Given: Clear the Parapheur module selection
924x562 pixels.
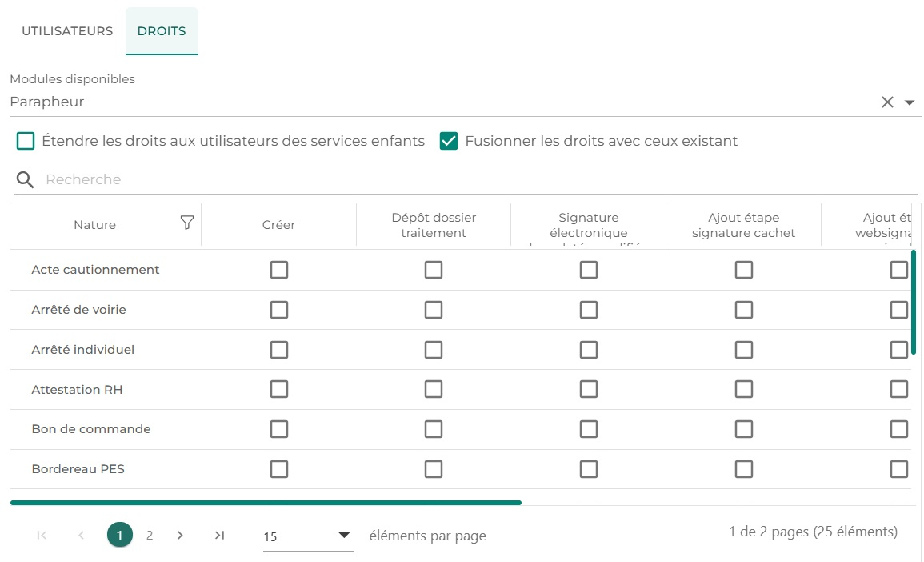Looking at the screenshot, I should (887, 102).
